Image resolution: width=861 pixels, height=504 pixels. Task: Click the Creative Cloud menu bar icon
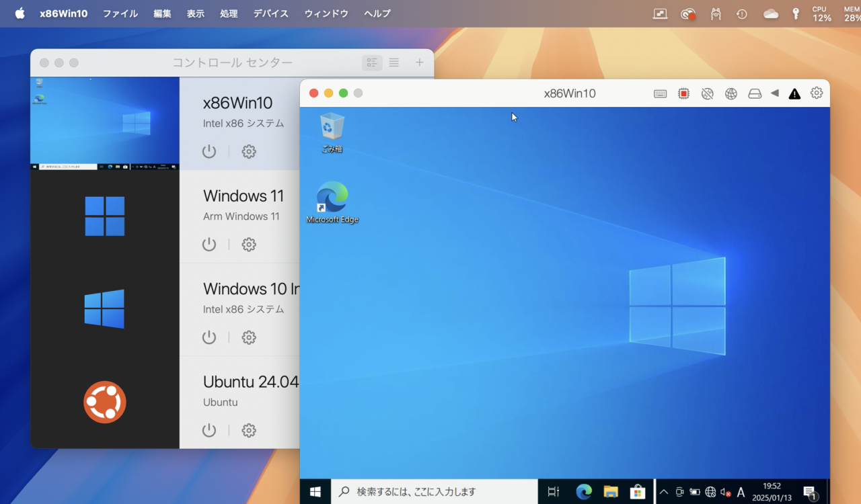click(687, 13)
